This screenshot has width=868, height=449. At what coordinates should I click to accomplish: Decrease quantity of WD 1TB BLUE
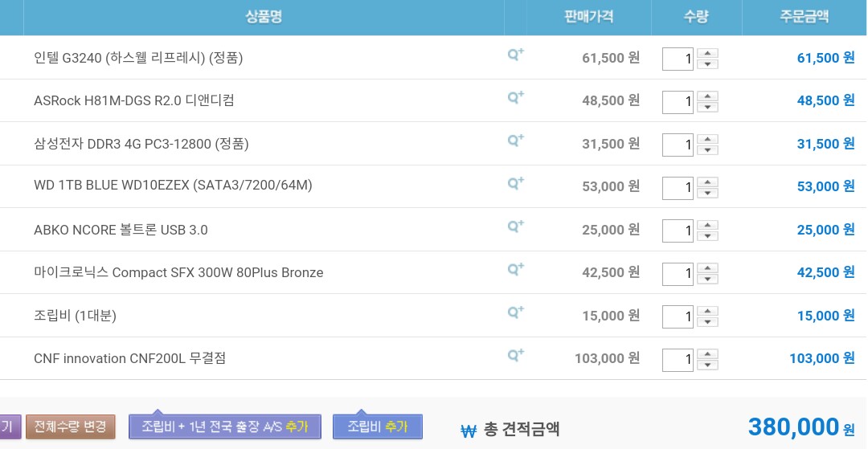click(x=707, y=193)
